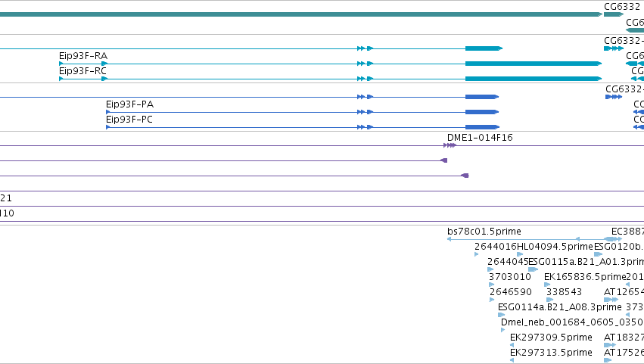644x364 pixels.
Task: Click the start arrowhead under the Eip93F-RC label
Action: 61,79
